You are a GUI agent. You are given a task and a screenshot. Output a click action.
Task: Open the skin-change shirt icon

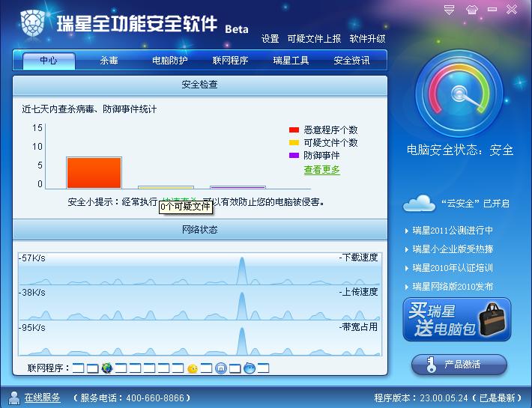pos(472,9)
